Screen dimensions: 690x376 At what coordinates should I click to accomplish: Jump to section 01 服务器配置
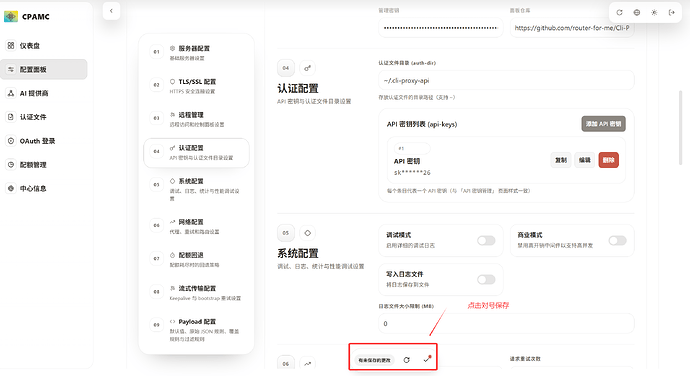tap(196, 52)
